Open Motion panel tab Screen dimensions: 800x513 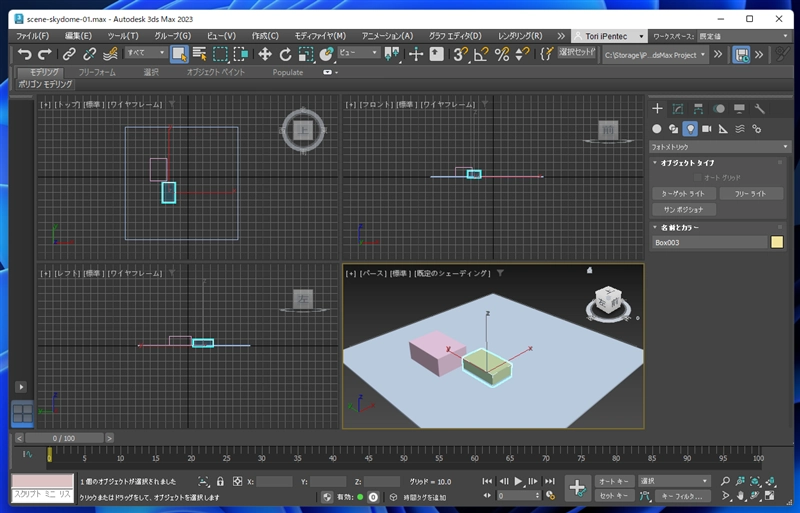click(718, 109)
